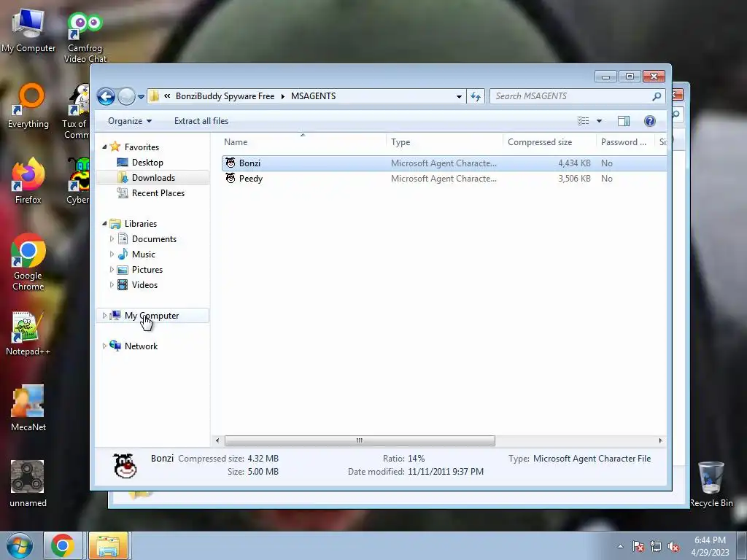Expand My Computer tree node
This screenshot has width=747, height=560.
[x=104, y=316]
